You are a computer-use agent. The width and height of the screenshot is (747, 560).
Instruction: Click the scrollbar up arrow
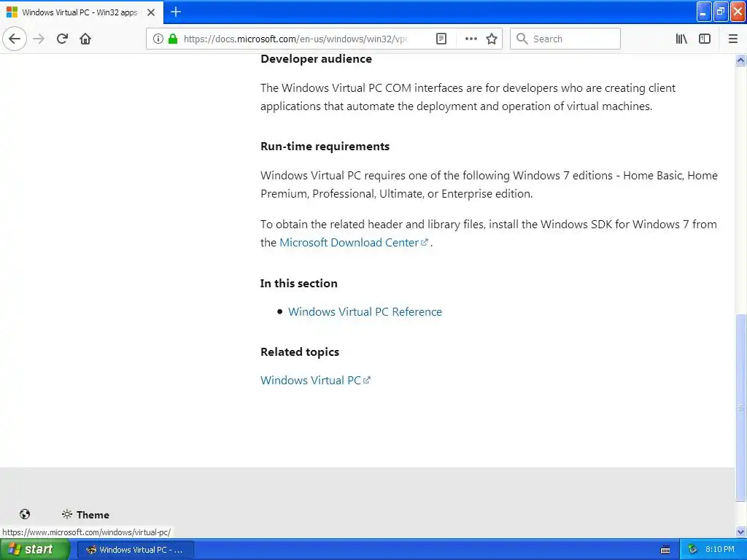point(741,60)
